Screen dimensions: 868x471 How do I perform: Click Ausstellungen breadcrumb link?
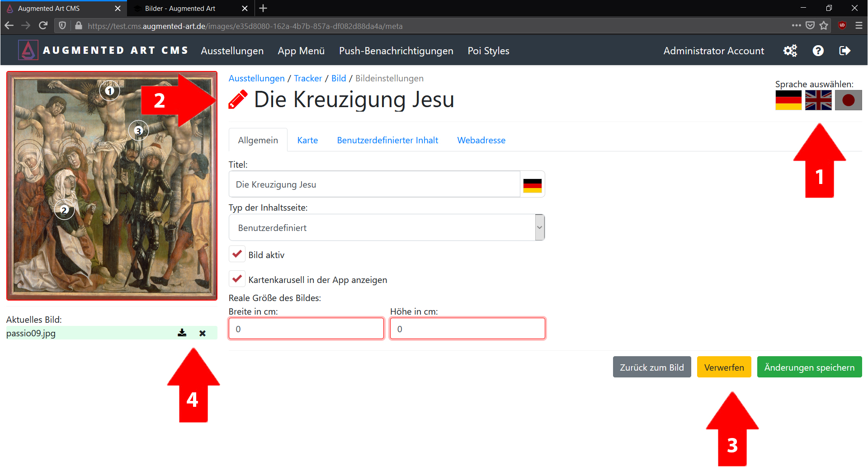(x=256, y=78)
